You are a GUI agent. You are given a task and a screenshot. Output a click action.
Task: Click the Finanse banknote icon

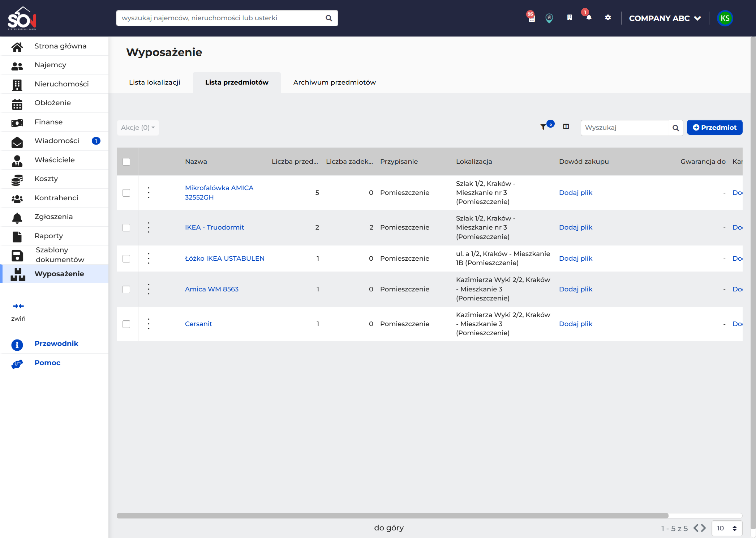tap(17, 123)
